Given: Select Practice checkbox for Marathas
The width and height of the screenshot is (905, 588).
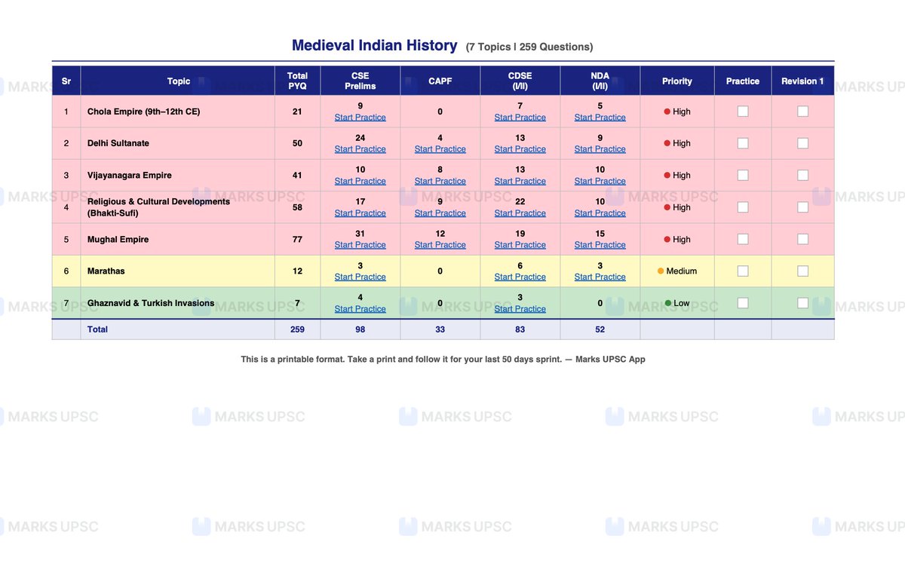Looking at the screenshot, I should point(743,271).
